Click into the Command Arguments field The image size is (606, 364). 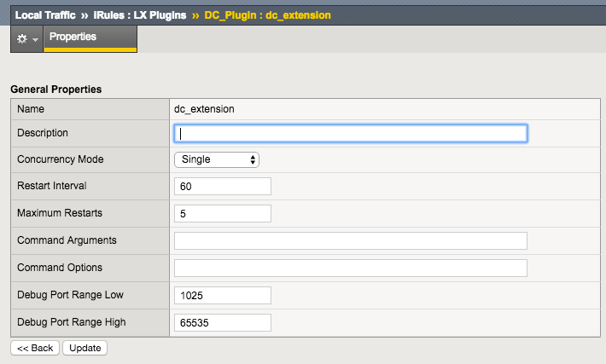[x=350, y=240]
